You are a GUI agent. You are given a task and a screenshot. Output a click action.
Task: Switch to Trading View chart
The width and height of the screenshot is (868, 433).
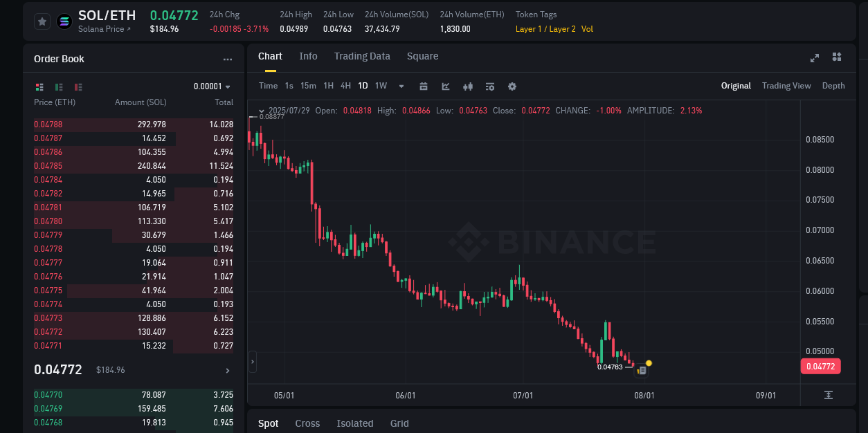point(786,86)
